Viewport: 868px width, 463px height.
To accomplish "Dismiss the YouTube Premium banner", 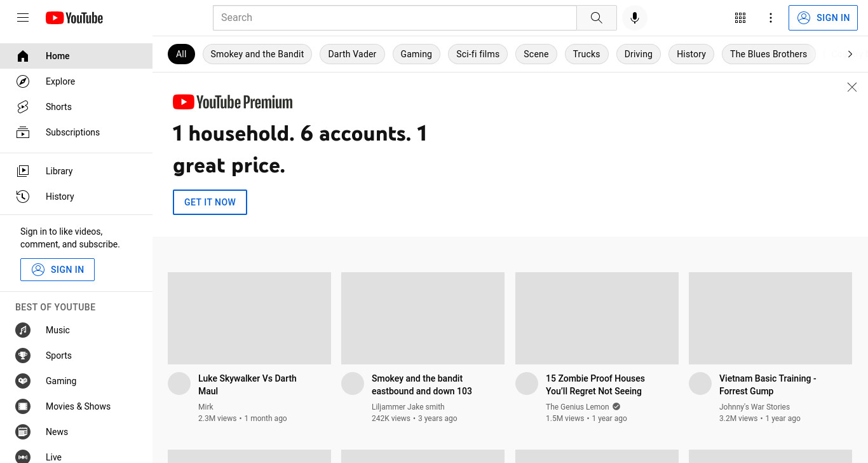I will point(852,87).
